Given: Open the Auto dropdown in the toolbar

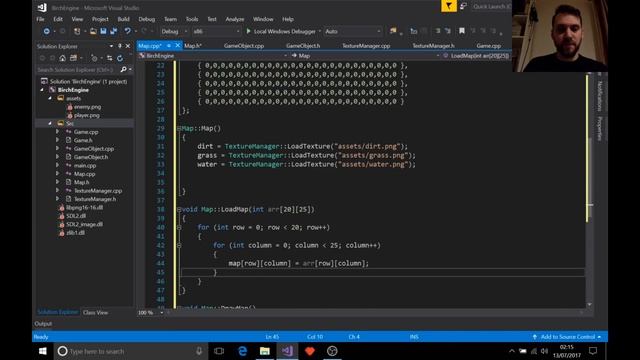Looking at the screenshot, I should [353, 31].
